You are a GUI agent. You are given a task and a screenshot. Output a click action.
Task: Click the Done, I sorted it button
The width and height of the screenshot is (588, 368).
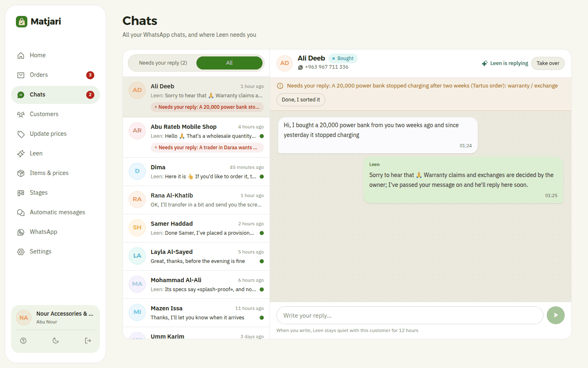[x=301, y=100]
